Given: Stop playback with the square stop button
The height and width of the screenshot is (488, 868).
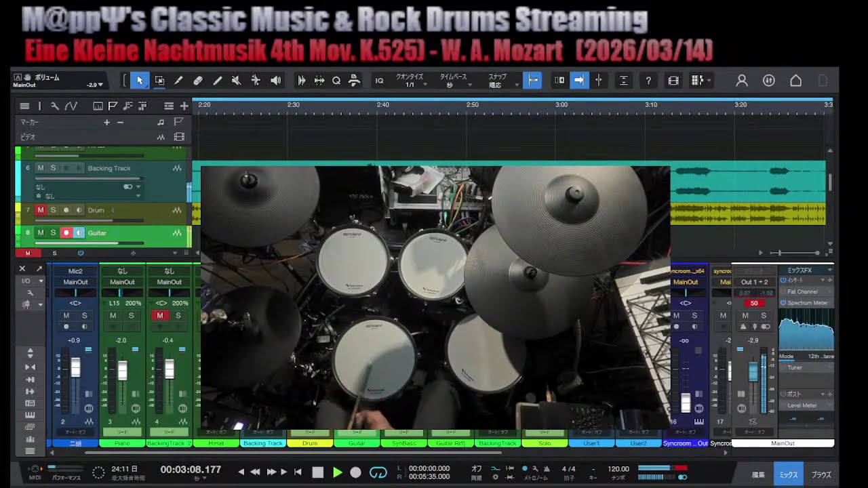Looking at the screenshot, I should click(x=317, y=472).
